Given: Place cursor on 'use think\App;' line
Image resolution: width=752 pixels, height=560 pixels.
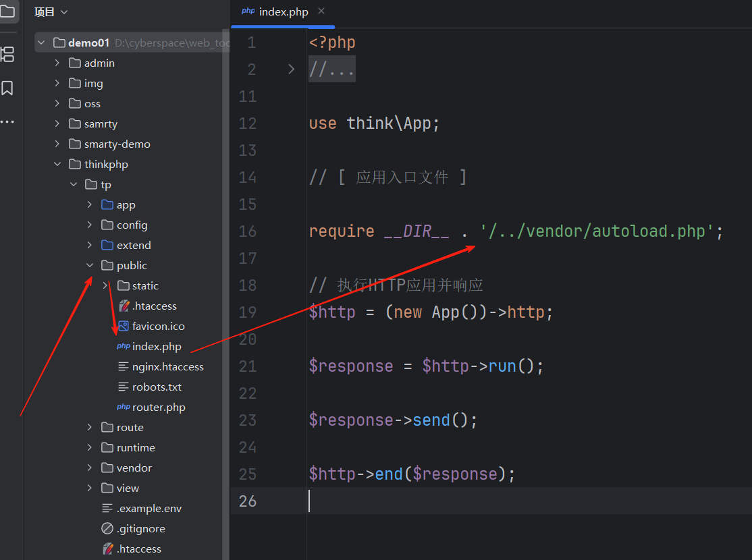Looking at the screenshot, I should tap(374, 123).
